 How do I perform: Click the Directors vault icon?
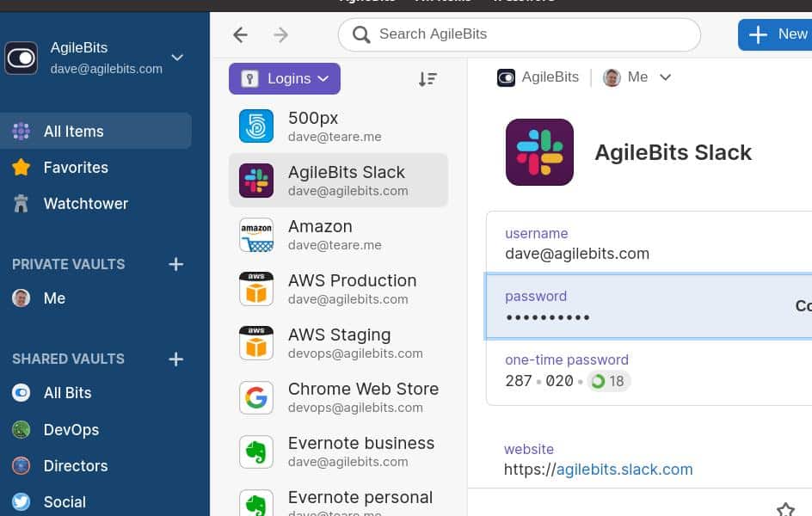[22, 466]
